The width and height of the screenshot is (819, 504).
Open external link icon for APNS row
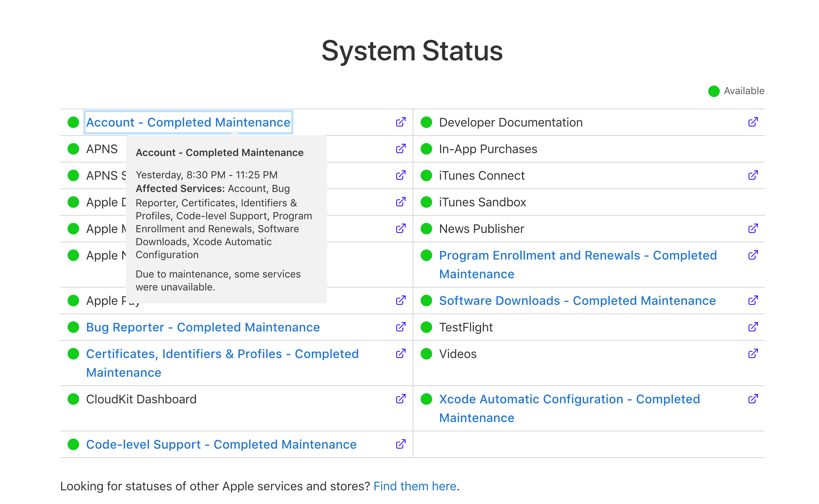pos(401,149)
